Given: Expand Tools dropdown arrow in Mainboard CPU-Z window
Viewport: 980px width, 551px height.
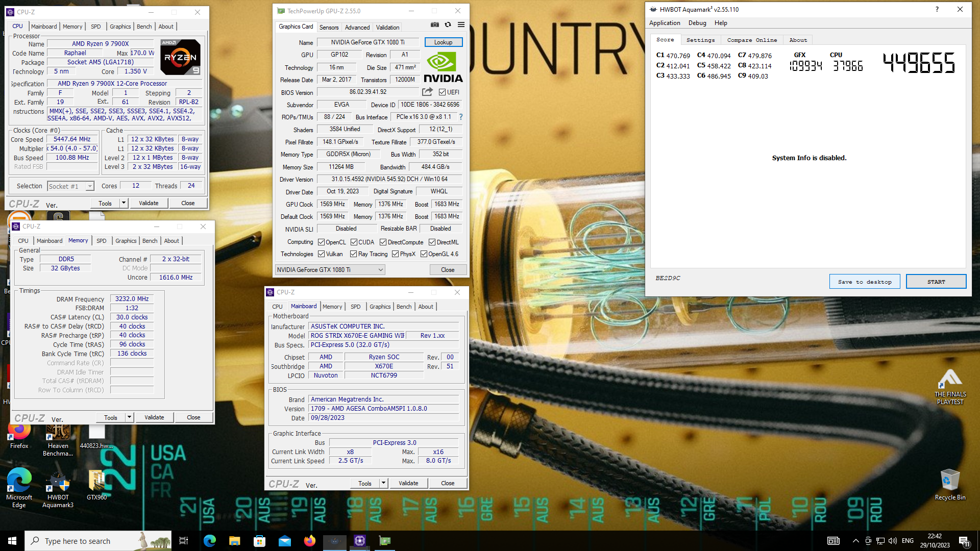Looking at the screenshot, I should 383,483.
